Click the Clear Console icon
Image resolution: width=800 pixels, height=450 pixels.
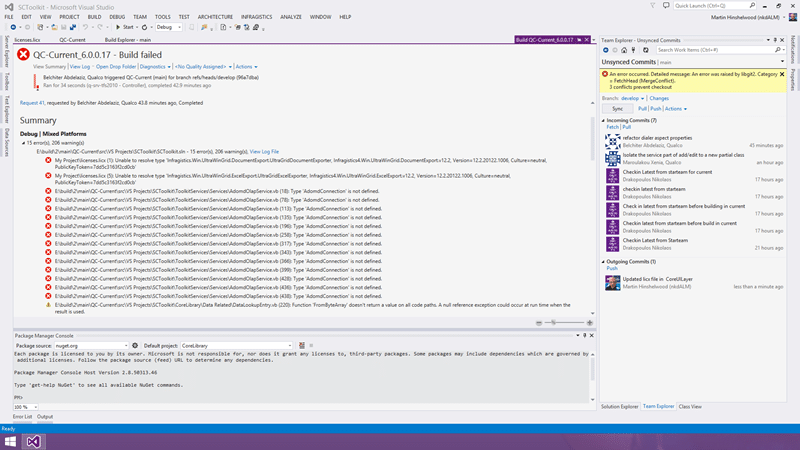pos(302,345)
